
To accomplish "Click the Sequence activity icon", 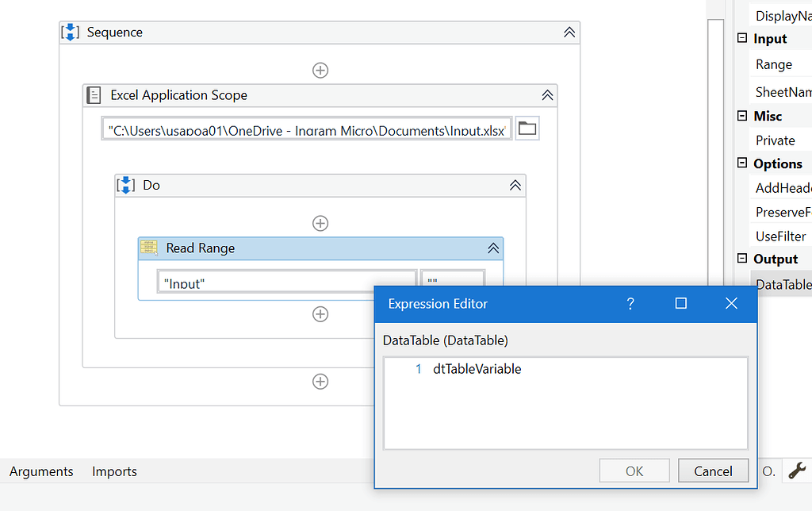I will tap(71, 33).
